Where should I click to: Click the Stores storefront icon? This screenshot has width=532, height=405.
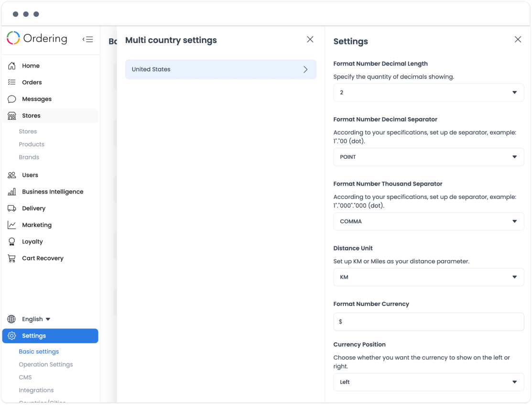[12, 116]
